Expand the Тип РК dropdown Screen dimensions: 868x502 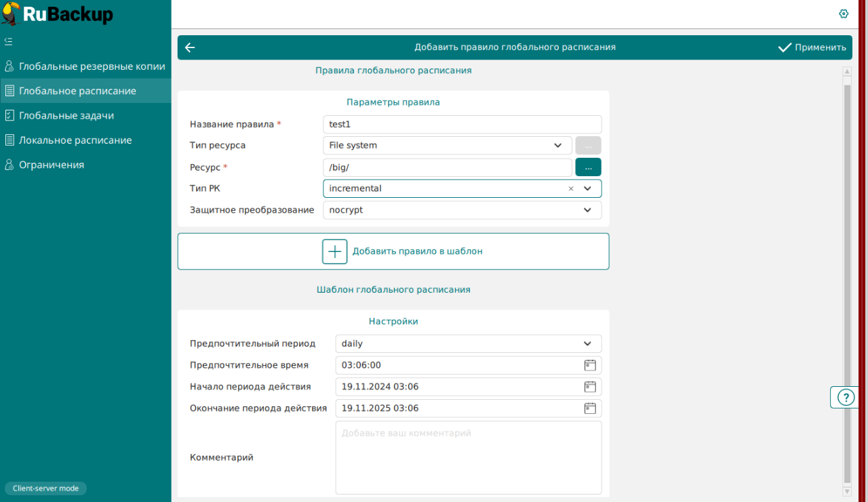tap(587, 189)
